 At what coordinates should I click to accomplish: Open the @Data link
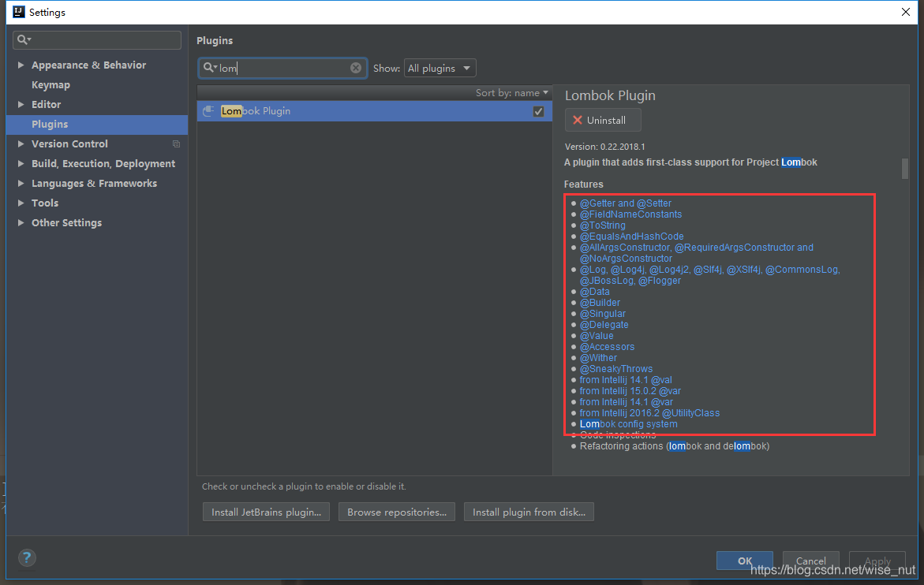(x=595, y=292)
